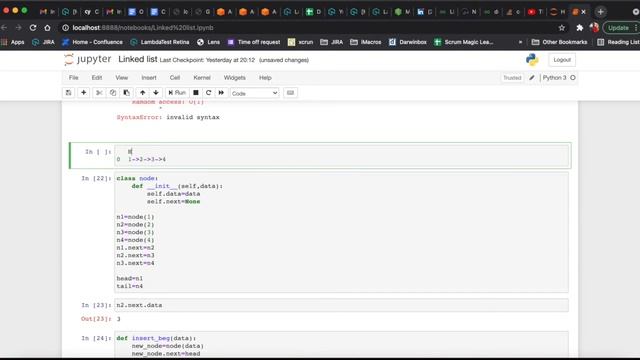Open the File menu
640x360 pixels.
point(73,78)
